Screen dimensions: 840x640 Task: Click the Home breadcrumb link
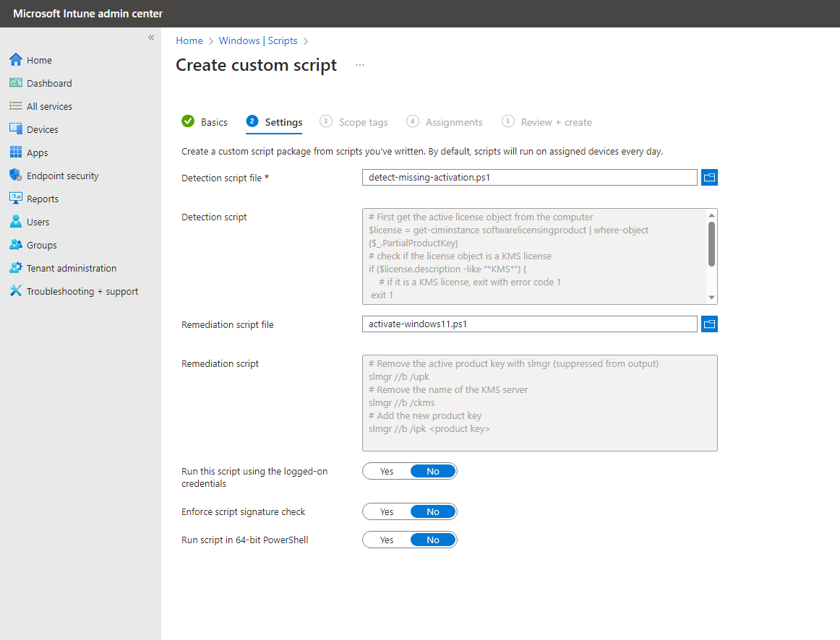pyautogui.click(x=189, y=40)
